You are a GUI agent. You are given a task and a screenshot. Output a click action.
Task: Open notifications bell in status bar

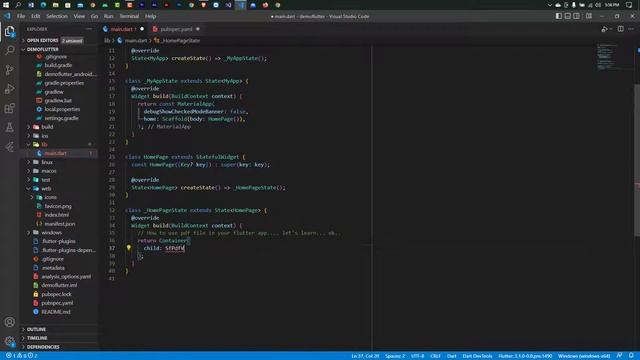coord(631,356)
